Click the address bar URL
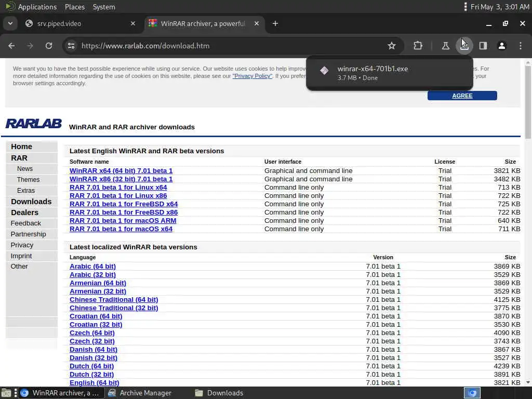This screenshot has width=532, height=399. (145, 46)
